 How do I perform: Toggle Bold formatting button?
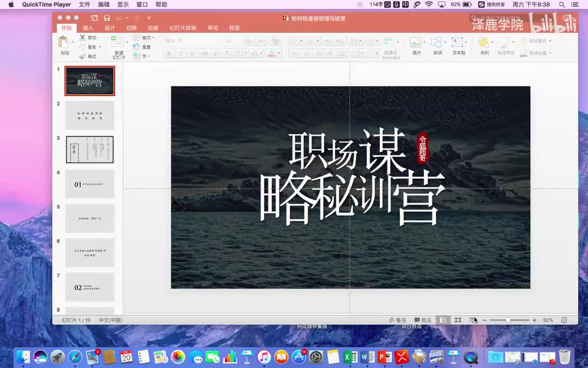169,53
